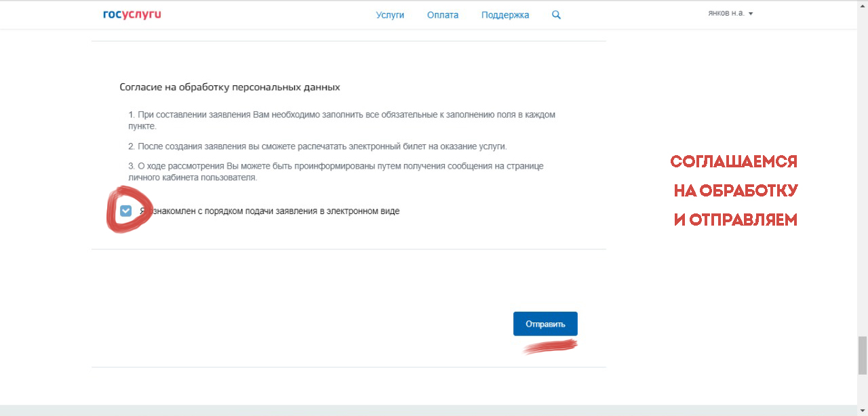Click the red Соглашаемся annotation text
The width and height of the screenshot is (868, 416).
734,162
